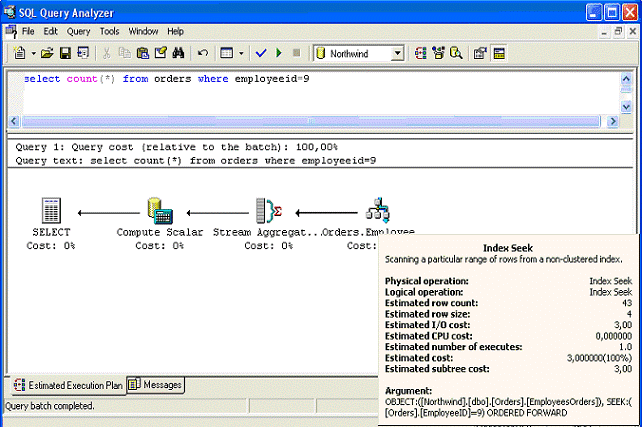Expand the Execute Mode dropdown arrow

click(241, 54)
